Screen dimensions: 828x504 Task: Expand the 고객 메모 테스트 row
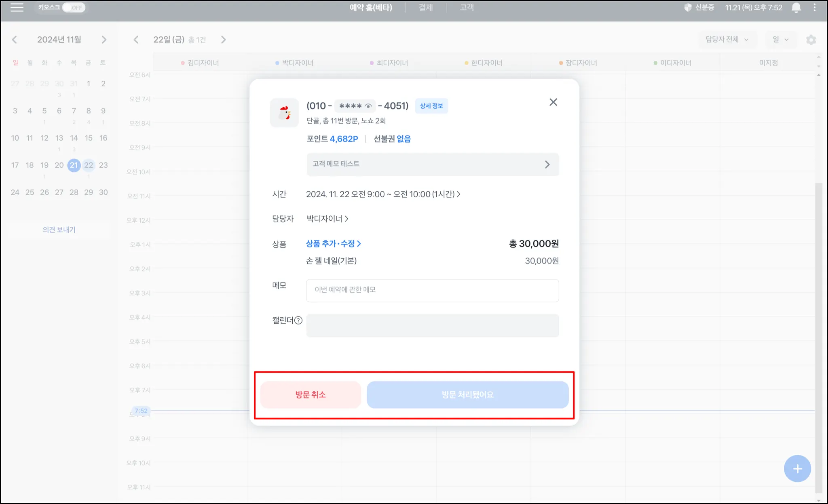[432, 164]
